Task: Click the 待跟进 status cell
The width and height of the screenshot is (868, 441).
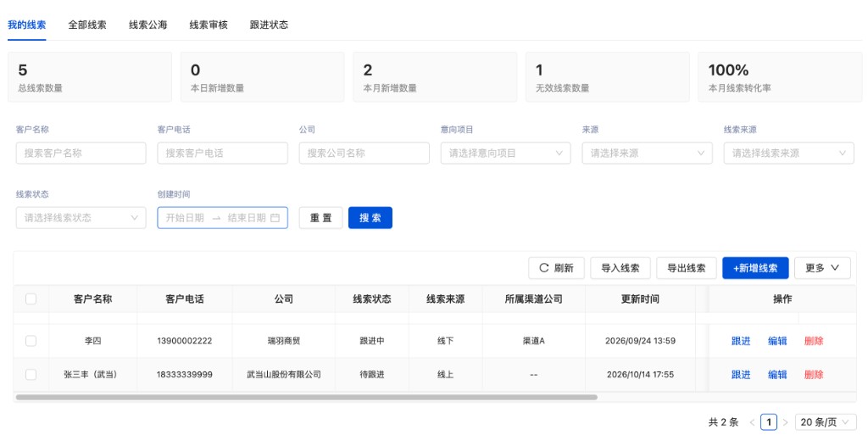Action: click(x=372, y=375)
